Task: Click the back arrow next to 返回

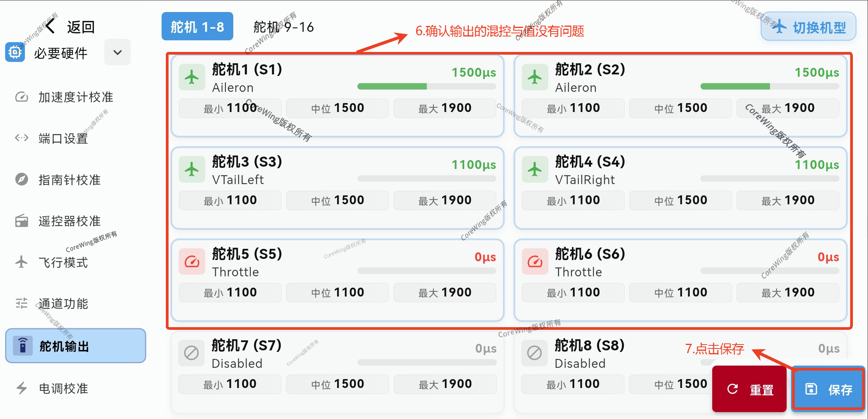Action: pyautogui.click(x=50, y=27)
